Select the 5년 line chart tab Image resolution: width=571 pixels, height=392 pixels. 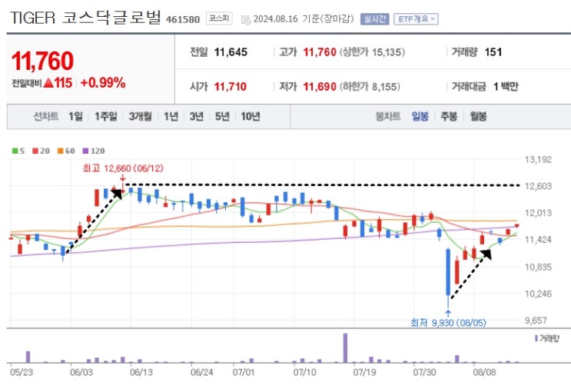(222, 117)
